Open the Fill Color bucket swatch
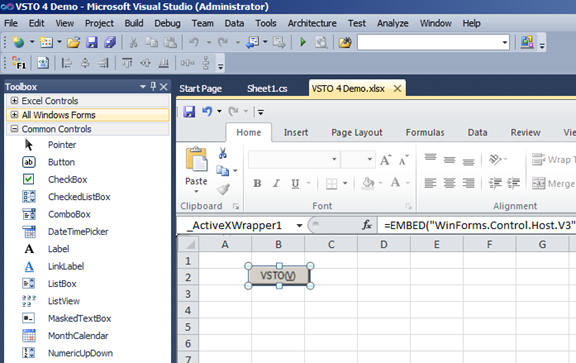576x363 pixels. pyautogui.click(x=368, y=183)
